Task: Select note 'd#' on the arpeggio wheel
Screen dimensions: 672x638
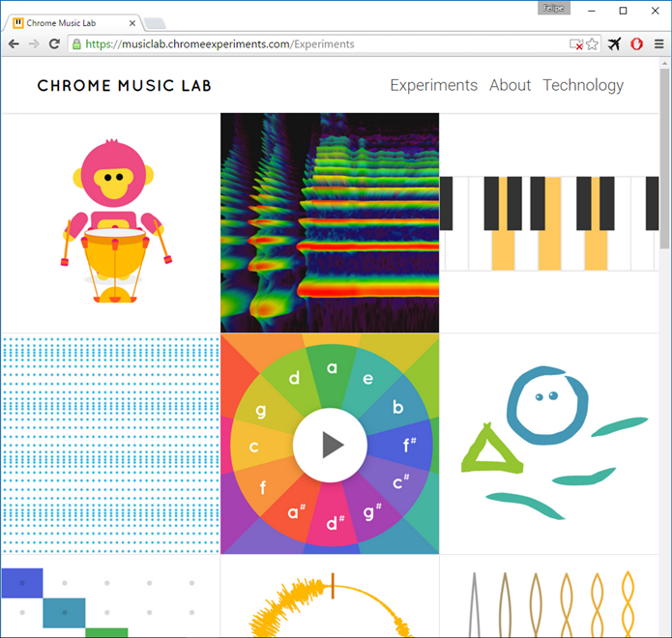Action: [335, 523]
